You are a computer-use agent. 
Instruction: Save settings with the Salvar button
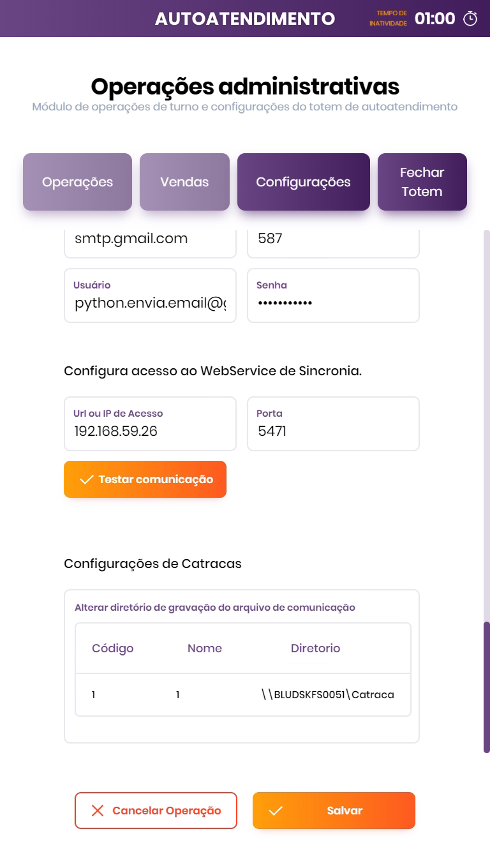pos(334,811)
